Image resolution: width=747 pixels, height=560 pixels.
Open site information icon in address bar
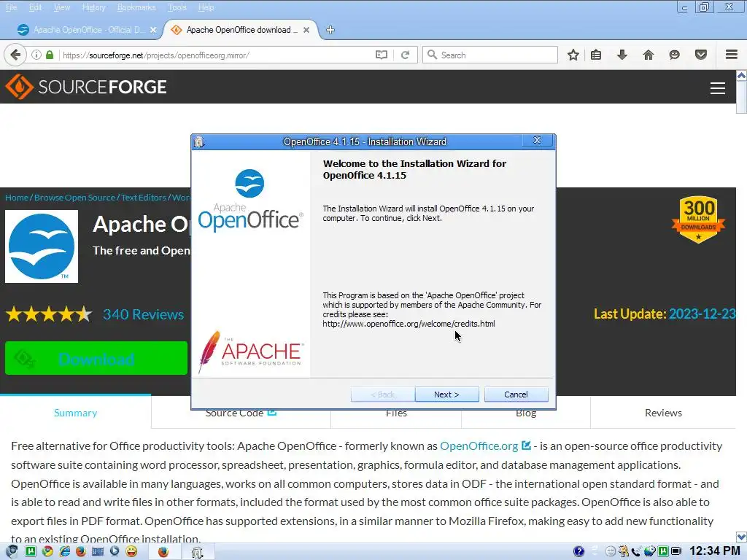coord(36,55)
